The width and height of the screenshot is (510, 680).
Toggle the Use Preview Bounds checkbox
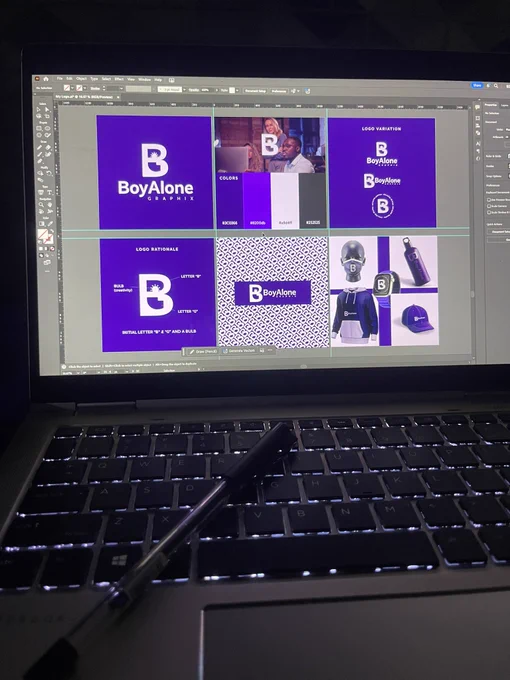[489, 200]
